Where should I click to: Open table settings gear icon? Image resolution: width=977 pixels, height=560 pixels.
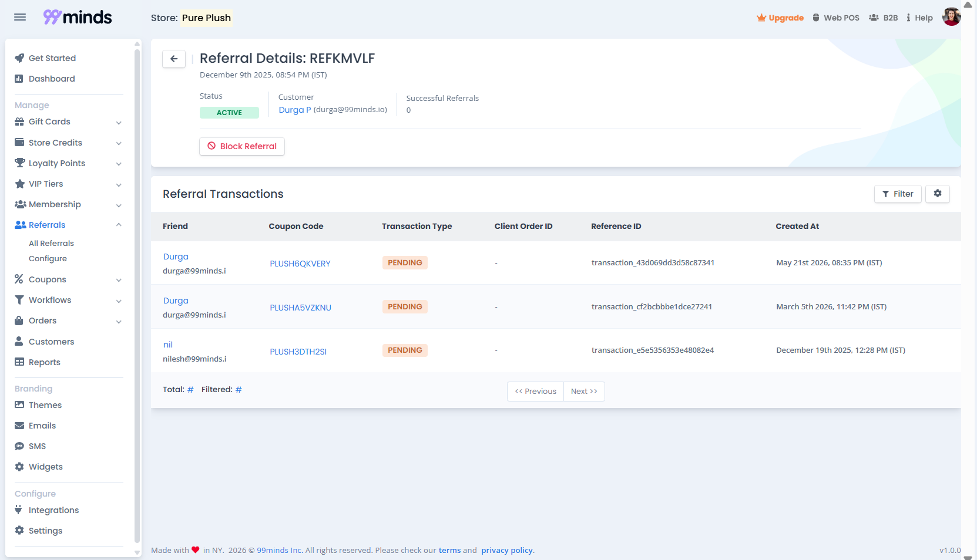(x=938, y=194)
